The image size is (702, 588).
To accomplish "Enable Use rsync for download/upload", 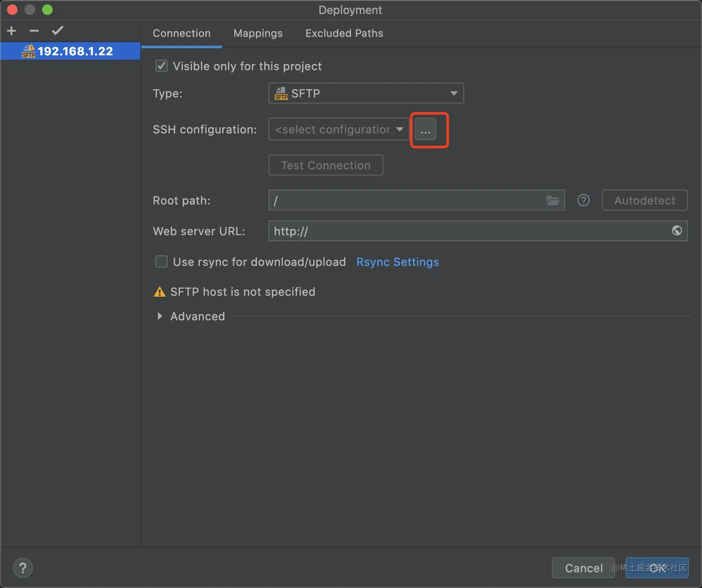I will 161,262.
